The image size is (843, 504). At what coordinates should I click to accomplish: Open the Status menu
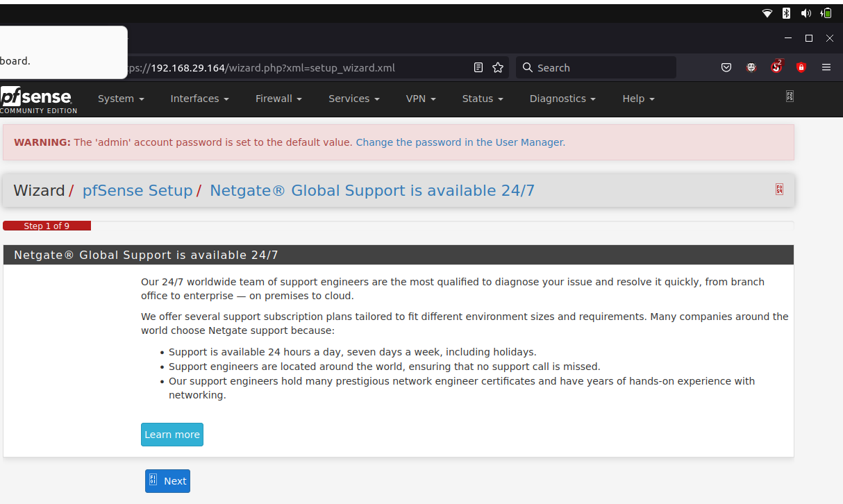[483, 99]
